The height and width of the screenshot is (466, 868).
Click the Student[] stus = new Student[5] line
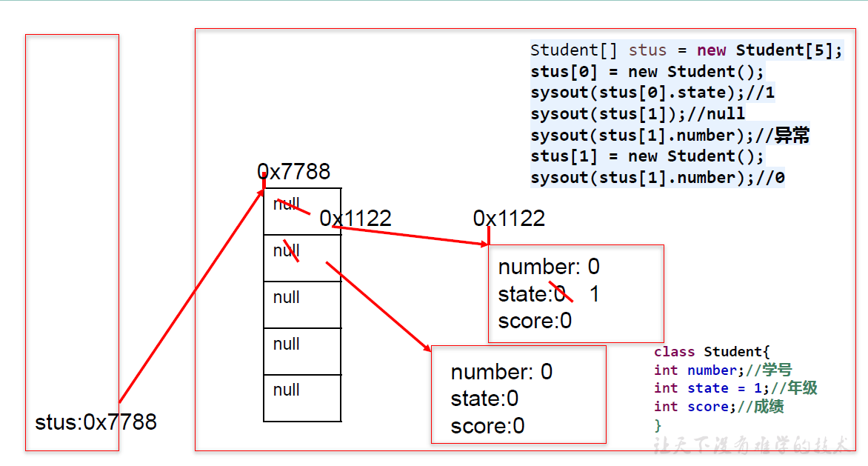pyautogui.click(x=686, y=50)
